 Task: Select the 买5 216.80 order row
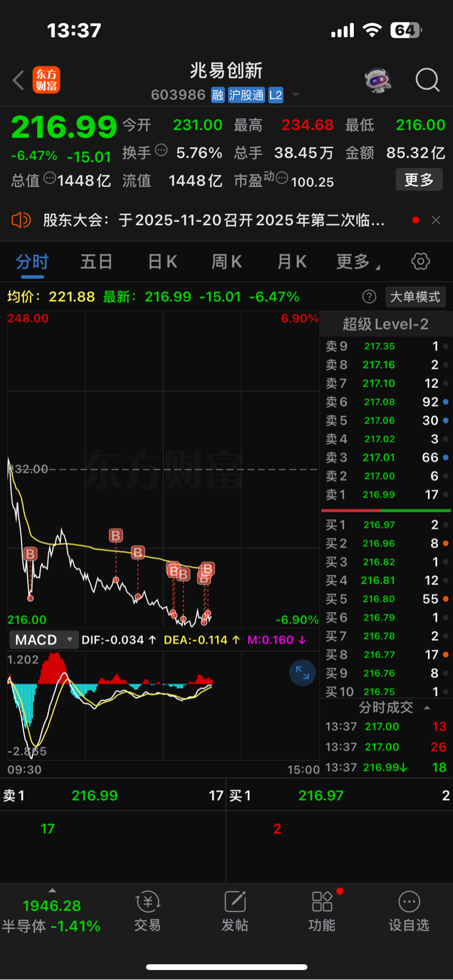tap(386, 599)
